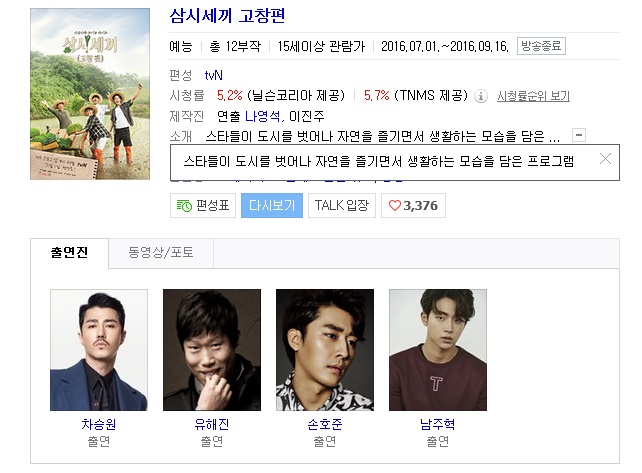Select the 출연진 cast tab
The height and width of the screenshot is (473, 642).
tap(69, 253)
